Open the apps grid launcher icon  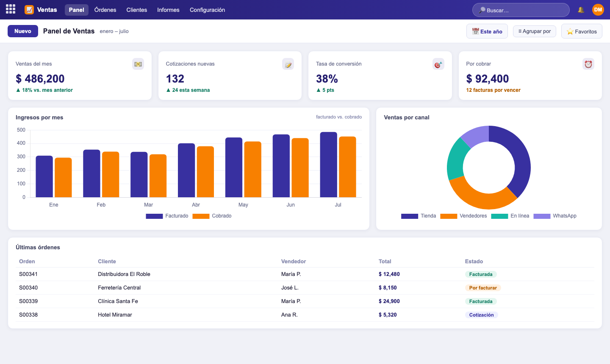click(11, 9)
